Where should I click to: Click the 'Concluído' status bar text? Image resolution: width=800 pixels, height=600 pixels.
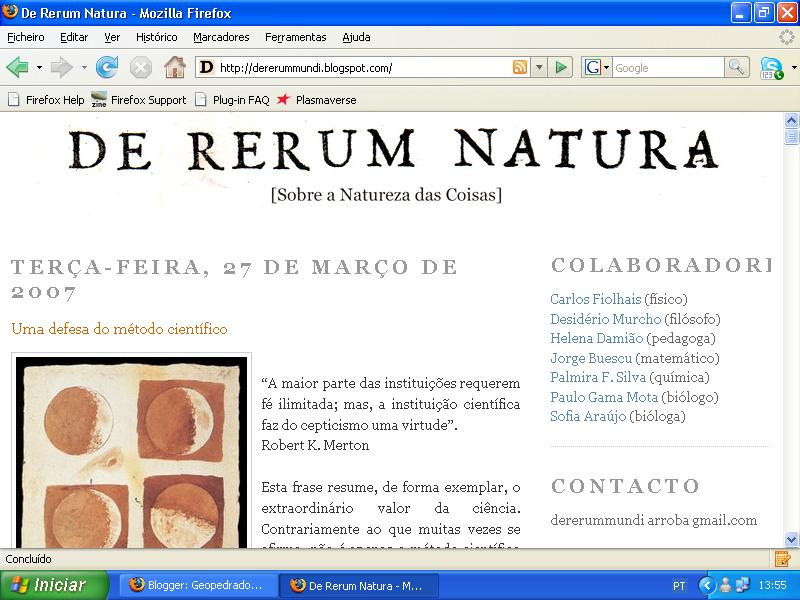coord(29,559)
